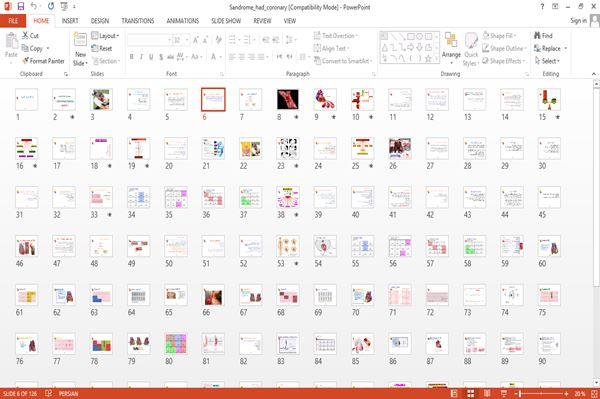Image resolution: width=600 pixels, height=399 pixels.
Task: Click the Paste icon
Action: 11,40
